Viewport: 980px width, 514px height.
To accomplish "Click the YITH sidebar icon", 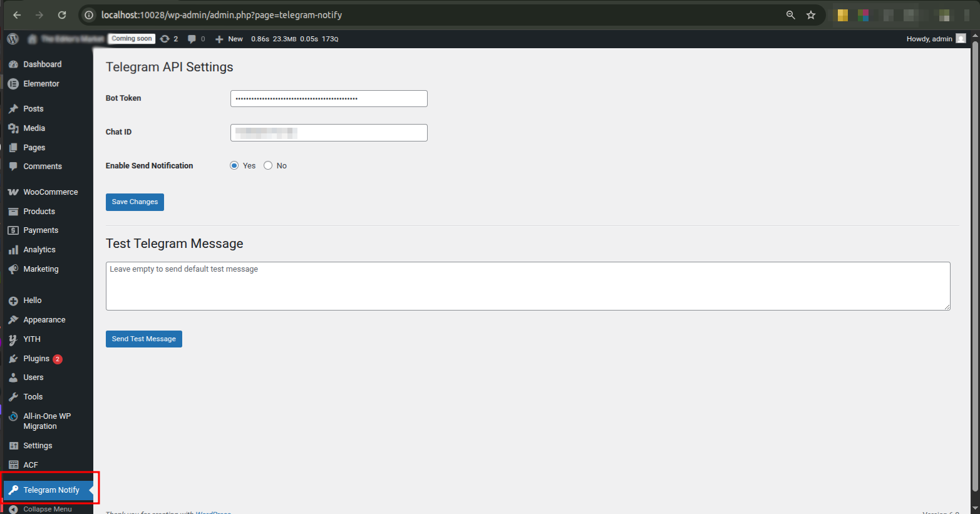I will click(x=13, y=339).
